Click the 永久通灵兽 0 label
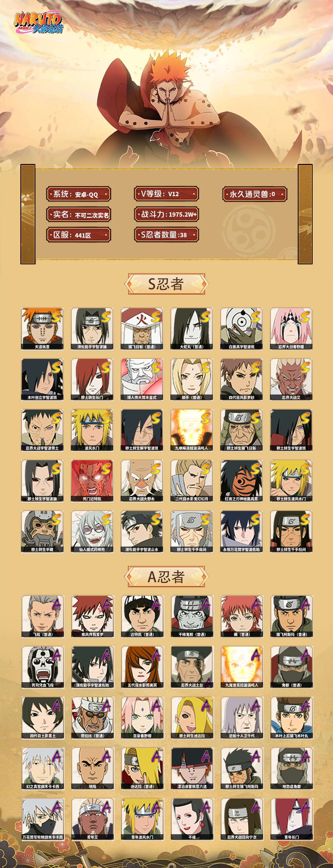Screen dimensions: 333x868 (x=255, y=194)
